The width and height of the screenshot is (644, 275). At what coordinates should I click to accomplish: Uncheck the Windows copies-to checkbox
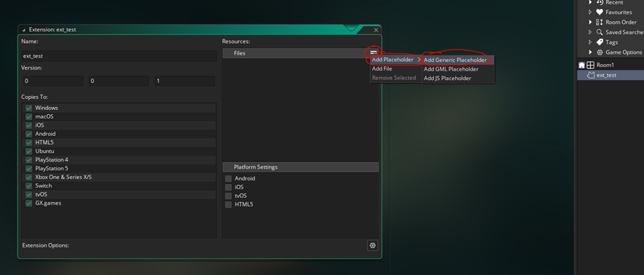(29, 108)
